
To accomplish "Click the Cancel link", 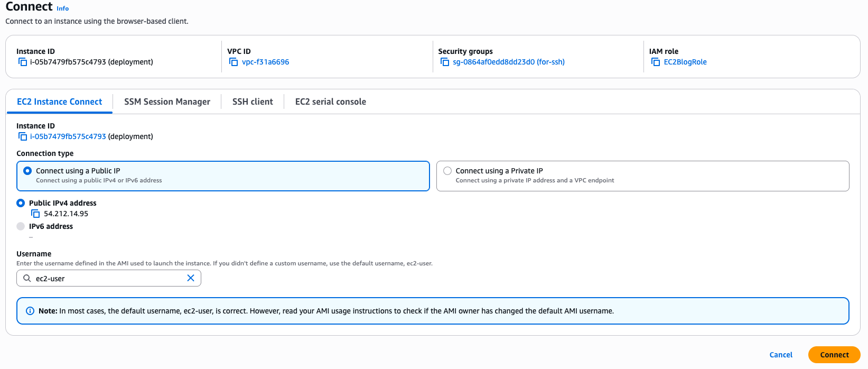I will [781, 355].
